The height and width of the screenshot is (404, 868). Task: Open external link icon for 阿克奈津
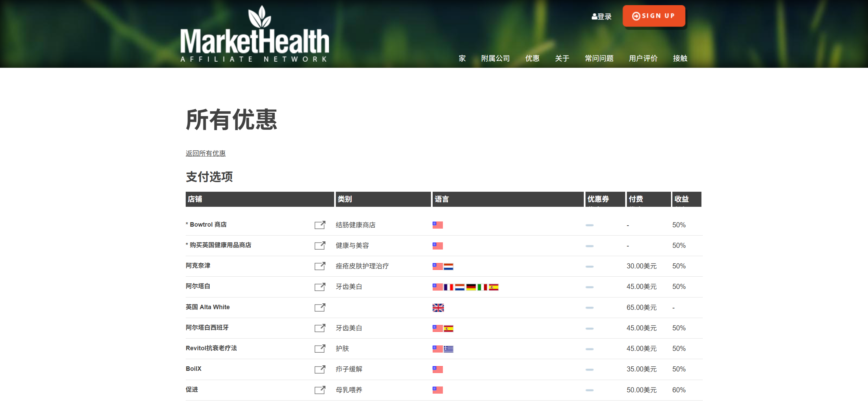320,266
